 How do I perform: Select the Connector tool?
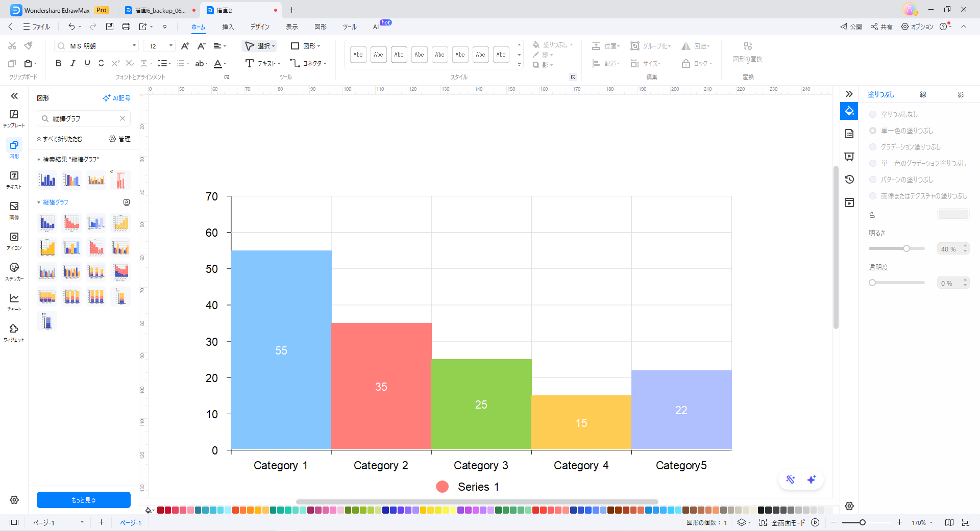[x=308, y=63]
